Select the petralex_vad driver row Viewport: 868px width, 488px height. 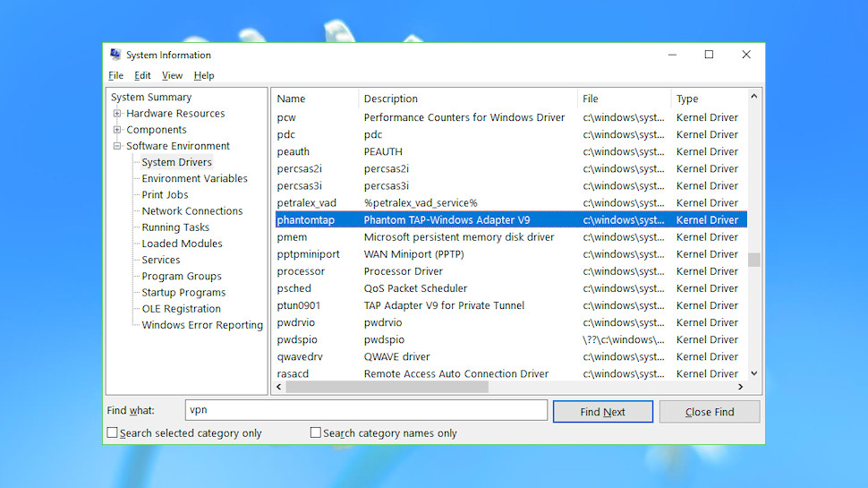click(511, 202)
